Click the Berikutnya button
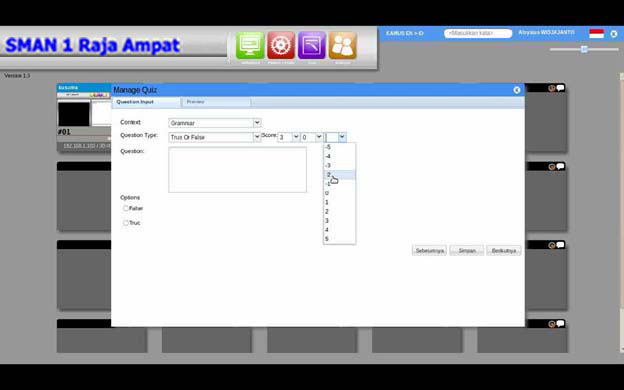This screenshot has width=624, height=390. click(x=503, y=251)
